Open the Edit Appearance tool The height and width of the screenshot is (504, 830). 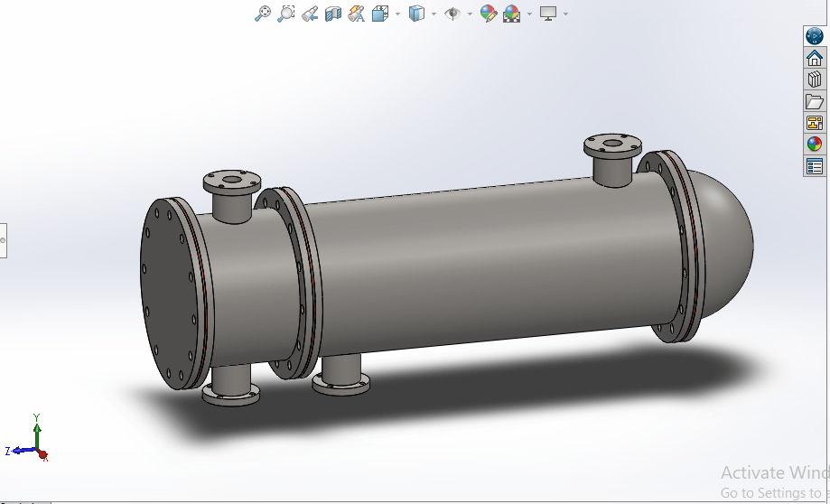click(488, 14)
